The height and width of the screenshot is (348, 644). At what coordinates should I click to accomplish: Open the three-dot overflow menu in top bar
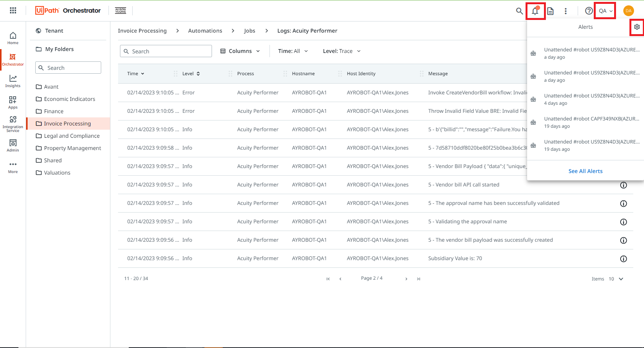tap(566, 11)
